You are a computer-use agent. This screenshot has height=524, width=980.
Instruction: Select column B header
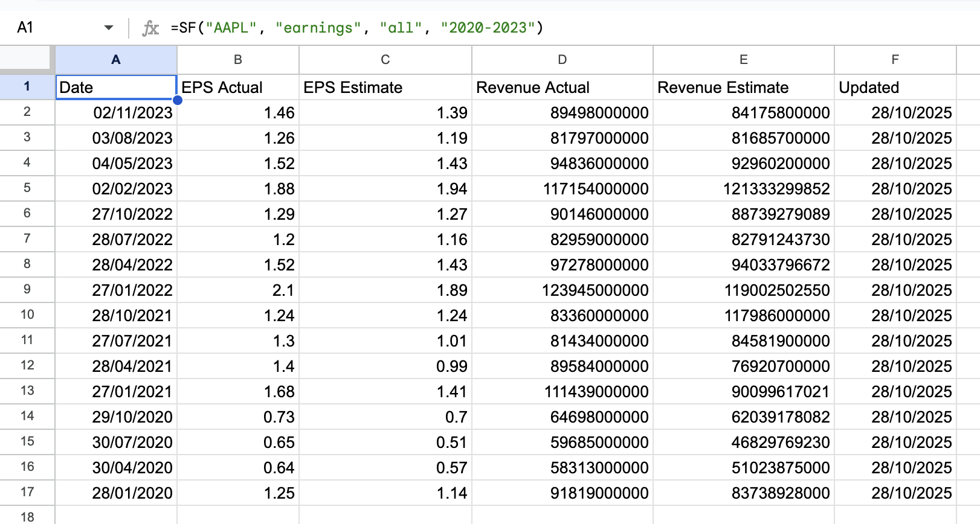tap(238, 60)
